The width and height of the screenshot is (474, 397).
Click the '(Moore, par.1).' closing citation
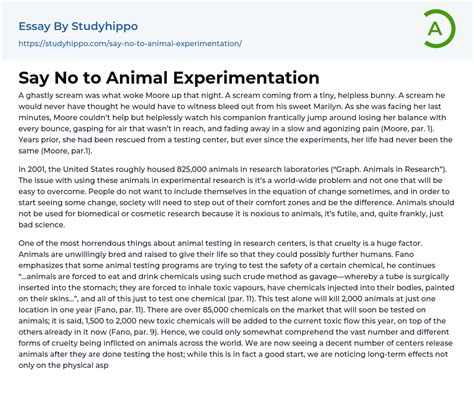[67, 151]
